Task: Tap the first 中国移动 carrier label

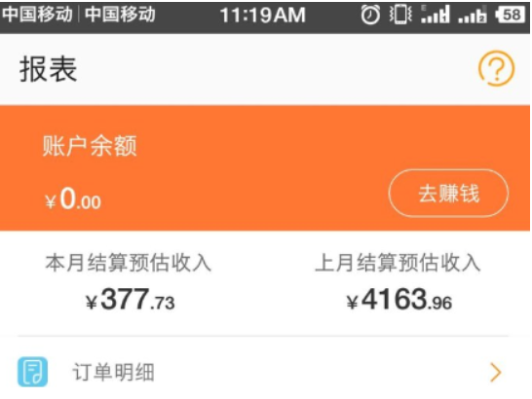Action: pos(37,15)
